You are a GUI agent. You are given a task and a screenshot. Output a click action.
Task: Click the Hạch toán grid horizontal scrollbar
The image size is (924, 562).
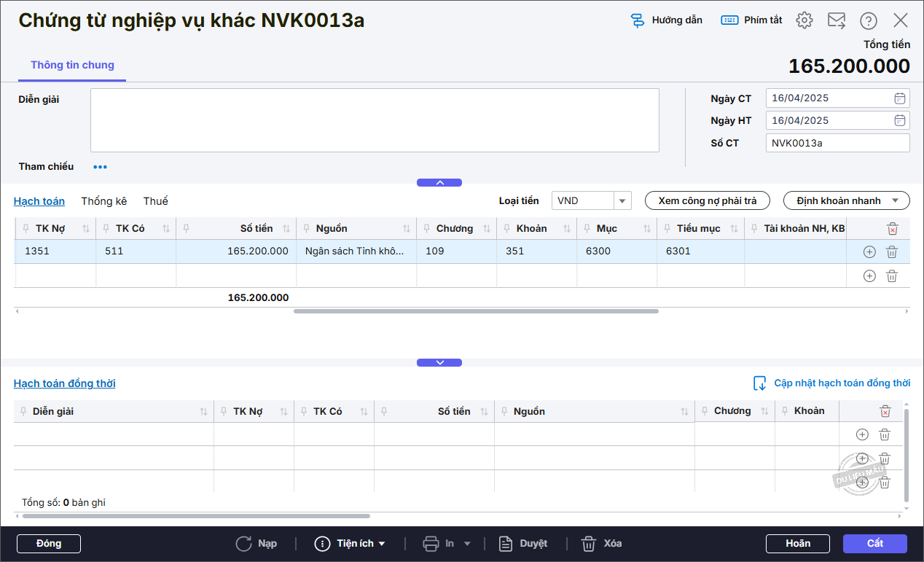[476, 311]
